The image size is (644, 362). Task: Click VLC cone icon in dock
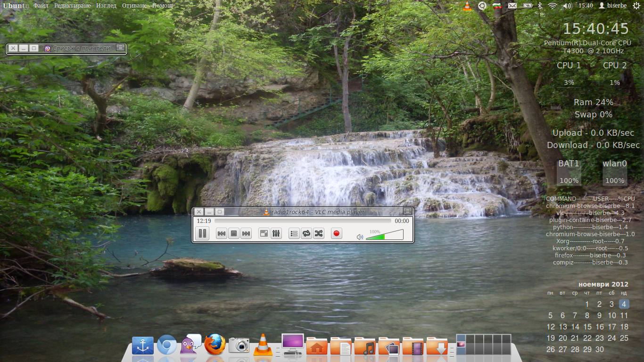[x=263, y=345]
